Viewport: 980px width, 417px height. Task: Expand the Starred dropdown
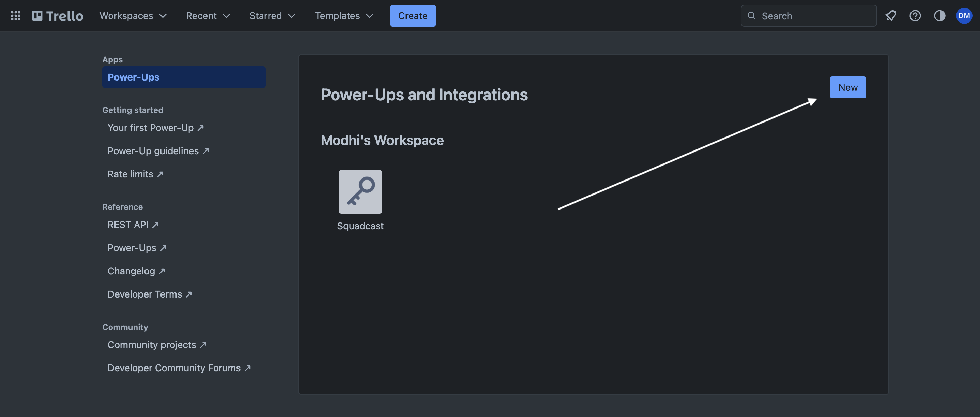pos(272,16)
